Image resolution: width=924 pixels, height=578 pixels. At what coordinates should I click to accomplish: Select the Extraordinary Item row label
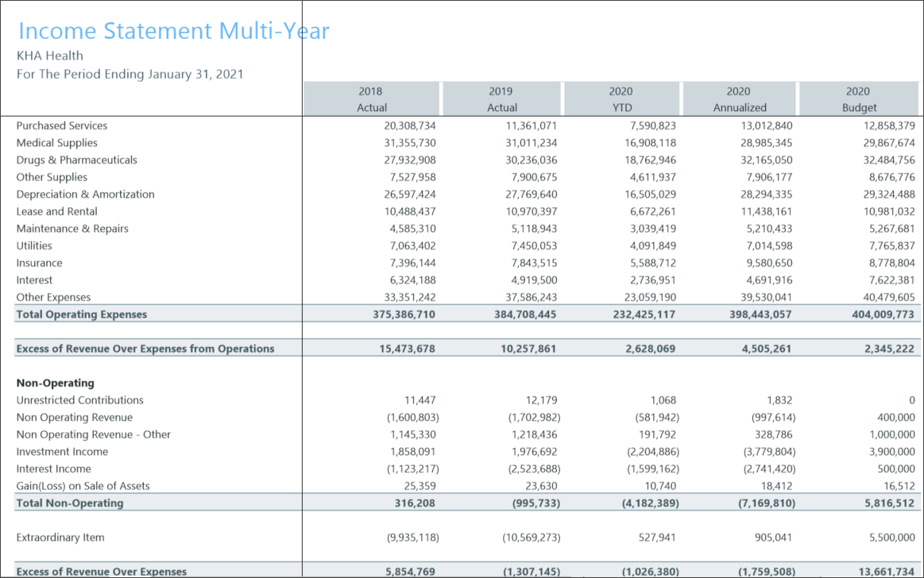[60, 538]
